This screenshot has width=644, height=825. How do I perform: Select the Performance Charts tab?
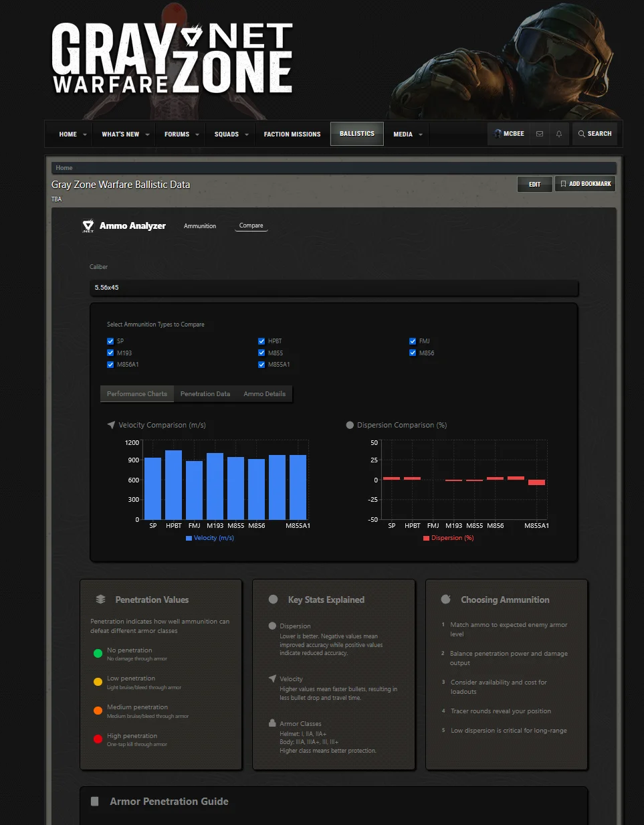coord(137,394)
